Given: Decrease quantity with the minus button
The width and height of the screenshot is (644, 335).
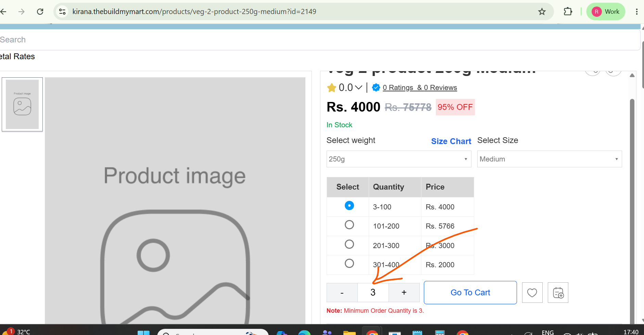Looking at the screenshot, I should click(x=342, y=293).
